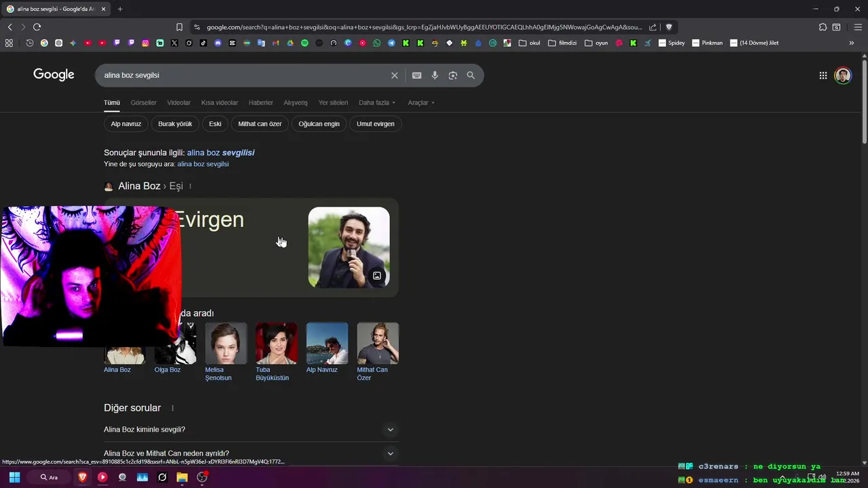Viewport: 868px width, 488px height.
Task: Open the oyun bookmarks folder
Action: (596, 43)
